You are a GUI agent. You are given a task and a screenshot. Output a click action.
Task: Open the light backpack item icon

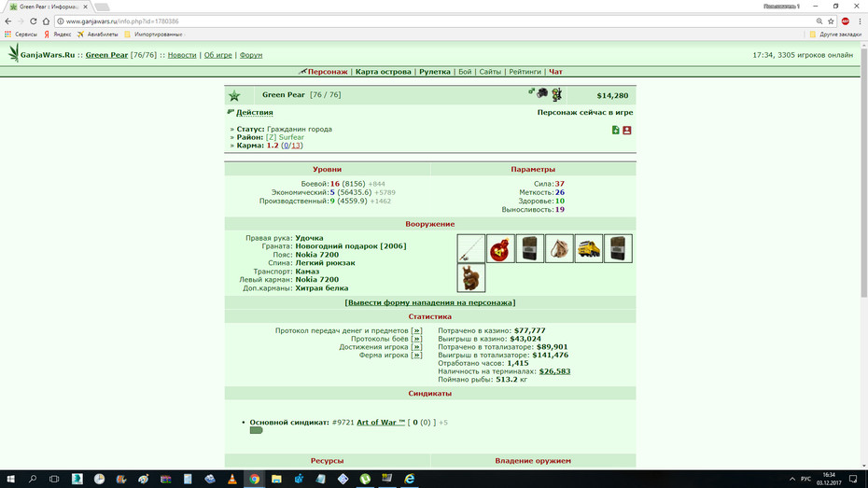[559, 248]
